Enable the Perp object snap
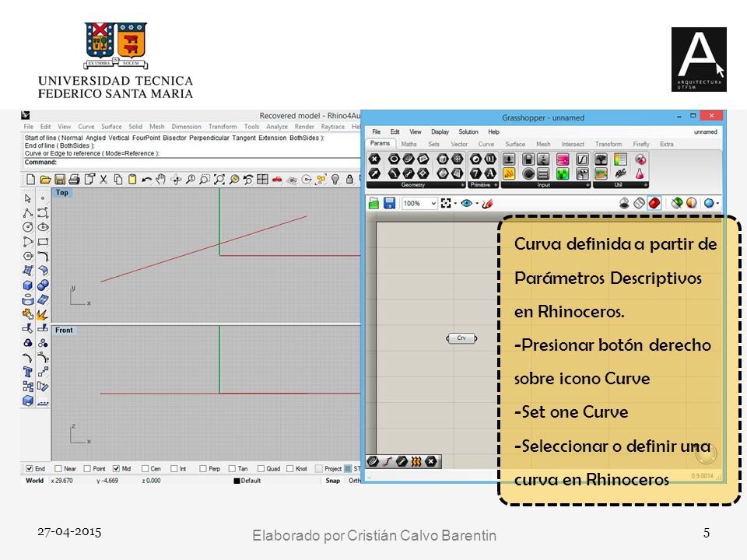747x560 pixels. 203,468
